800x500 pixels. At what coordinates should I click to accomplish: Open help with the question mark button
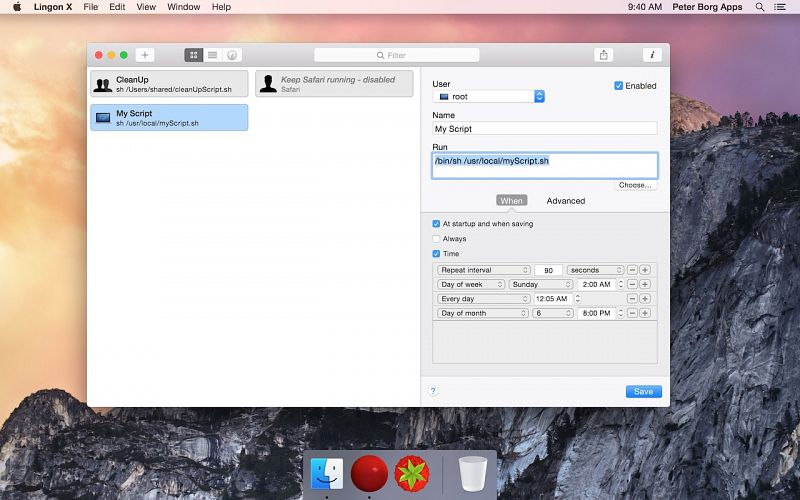click(x=433, y=391)
